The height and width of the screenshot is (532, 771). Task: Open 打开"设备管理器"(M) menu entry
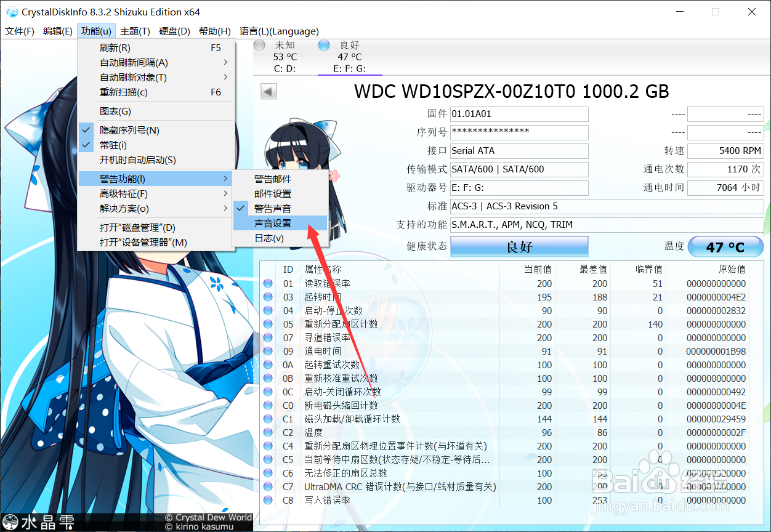pyautogui.click(x=156, y=243)
